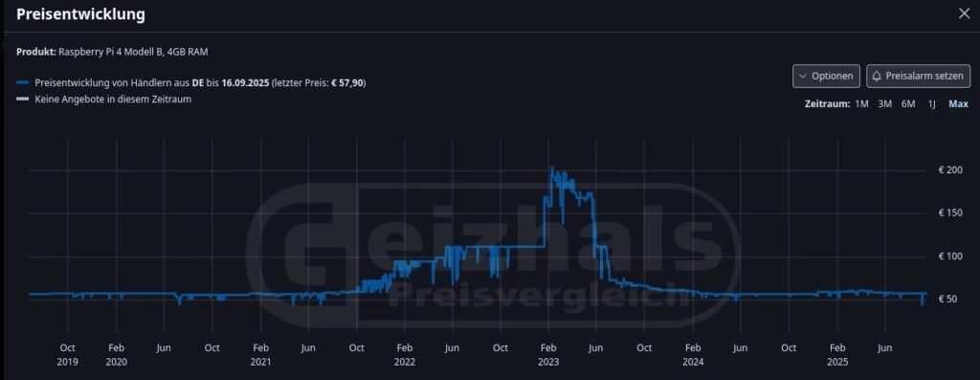Click the chevron icon on the Optionen button
The image size is (980, 380).
click(803, 77)
